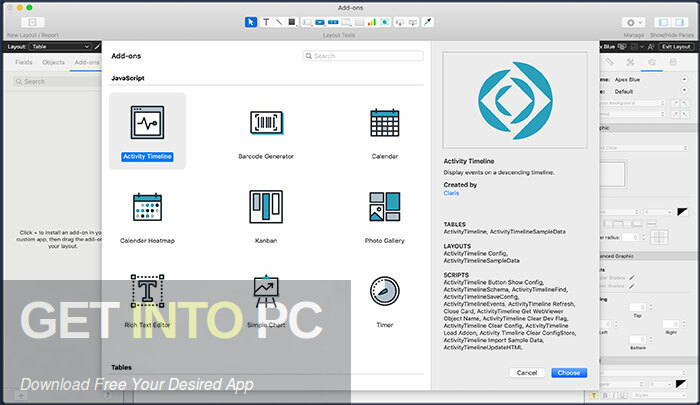Click the Add-ons dialog Search field
This screenshot has height=405, width=700.
[363, 56]
